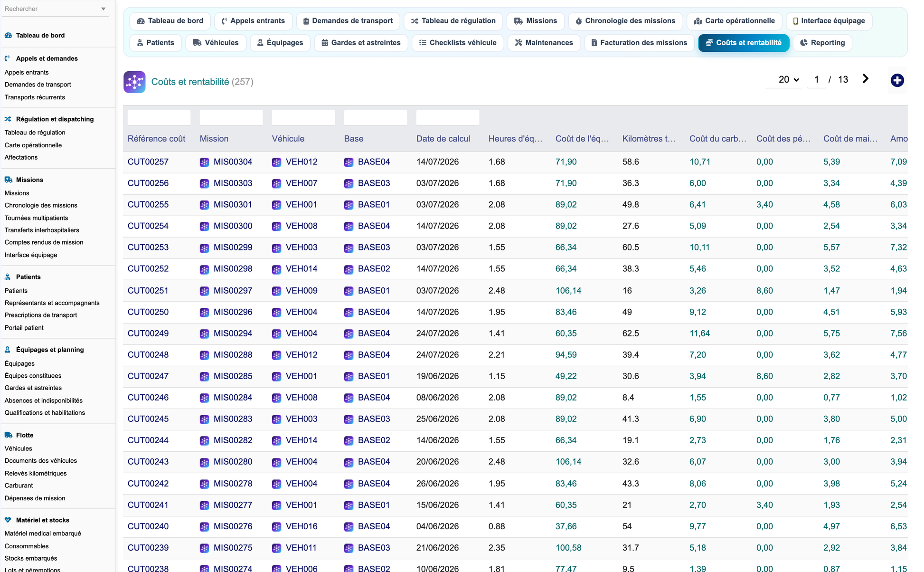
Task: Click Patients section icon in sidebar
Action: [x=8, y=277]
